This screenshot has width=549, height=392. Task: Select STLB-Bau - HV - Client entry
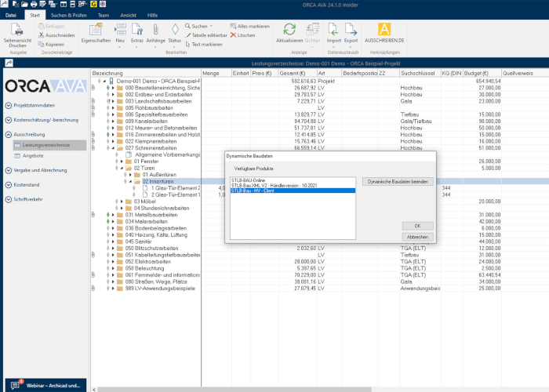pyautogui.click(x=293, y=191)
